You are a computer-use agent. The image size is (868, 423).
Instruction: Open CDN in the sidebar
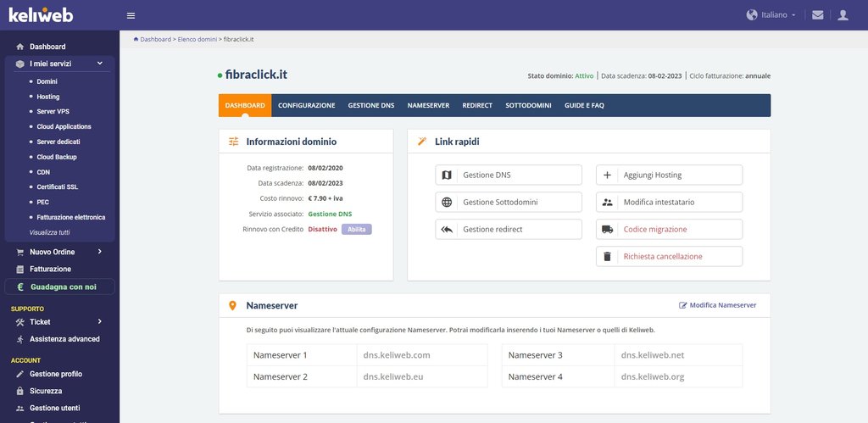click(43, 172)
